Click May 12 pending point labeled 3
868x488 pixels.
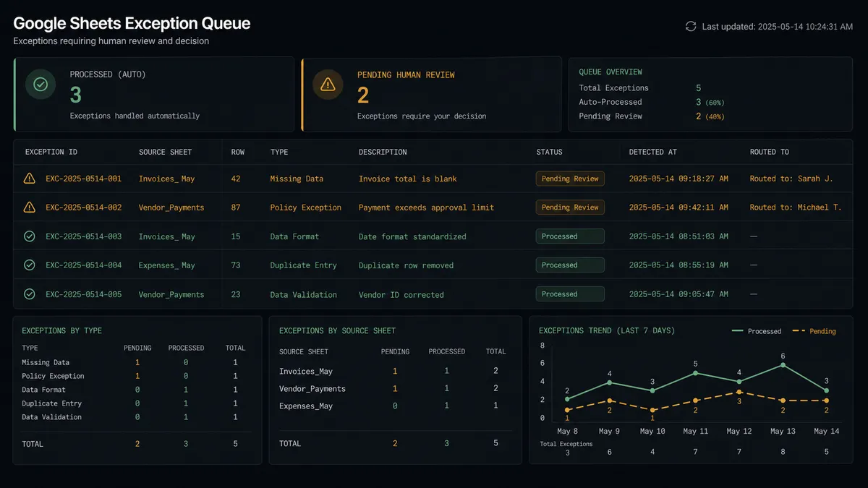[x=739, y=392]
